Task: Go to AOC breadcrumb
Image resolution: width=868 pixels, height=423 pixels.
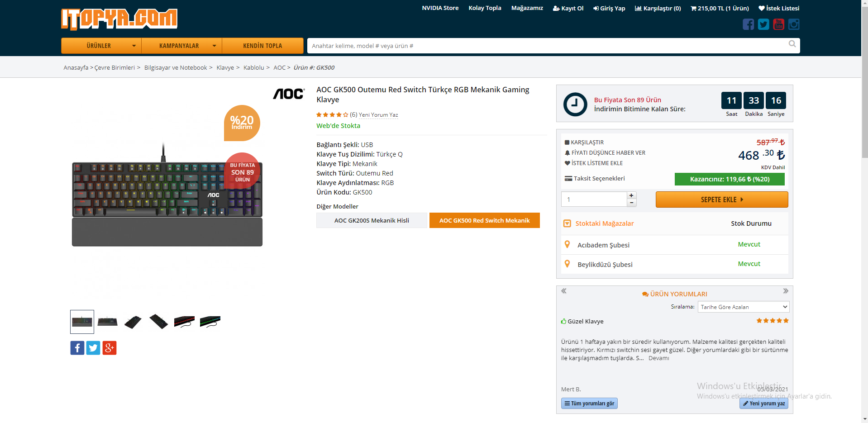Action: [279, 68]
